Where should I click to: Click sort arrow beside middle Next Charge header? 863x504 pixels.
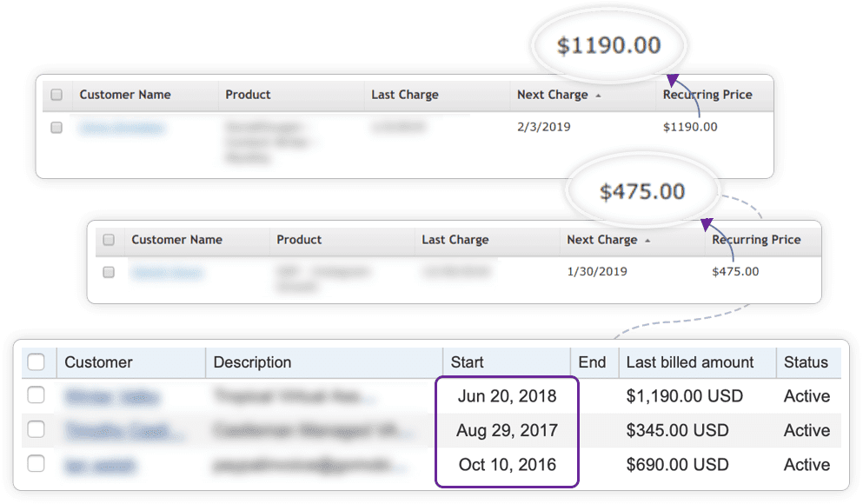point(647,241)
